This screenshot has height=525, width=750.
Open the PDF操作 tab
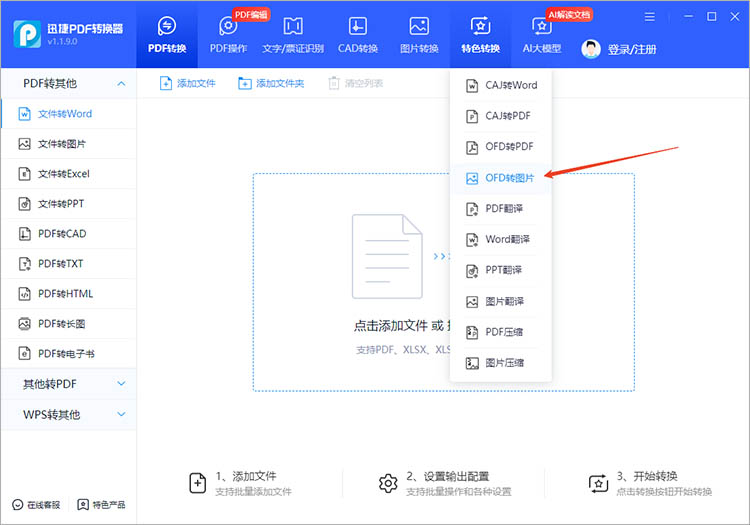228,34
